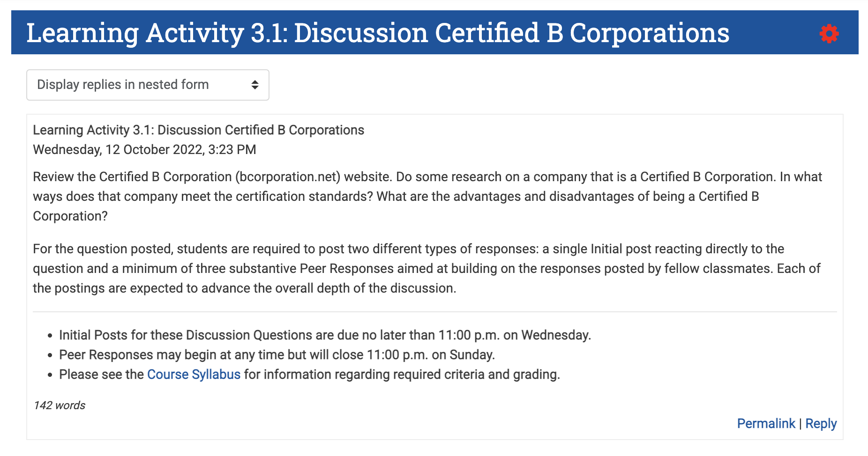Click Reply to respond to the post
Image resolution: width=868 pixels, height=456 pixels.
click(x=820, y=423)
